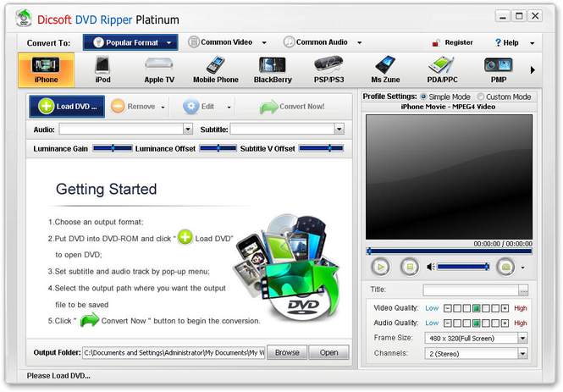Viewport: 563px width, 392px height.
Task: Click the Convert Now! arrow button
Action: (x=292, y=107)
